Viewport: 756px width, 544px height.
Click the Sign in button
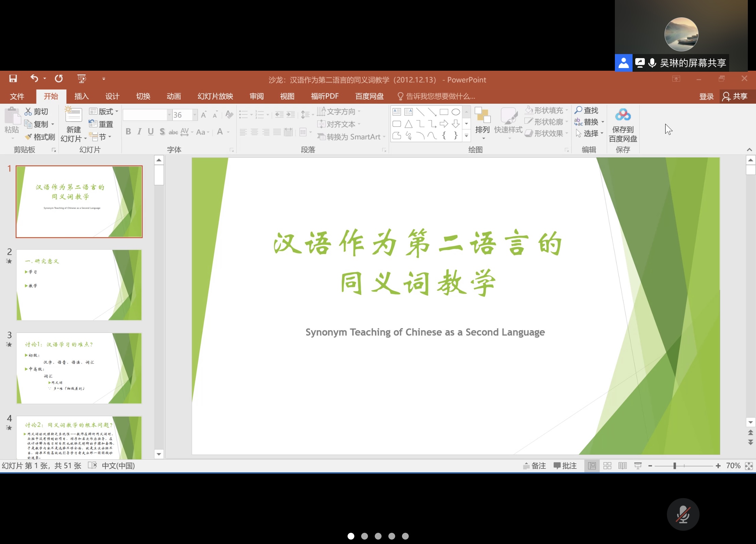coord(706,97)
